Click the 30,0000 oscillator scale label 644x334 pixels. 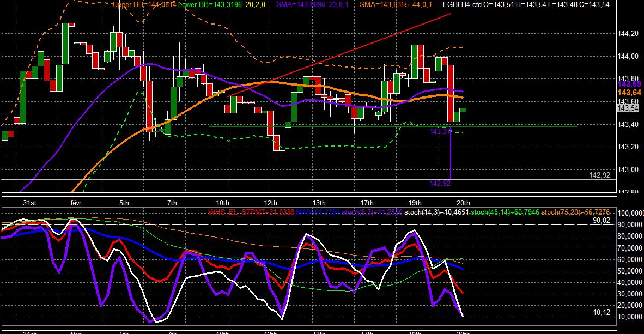click(x=630, y=294)
